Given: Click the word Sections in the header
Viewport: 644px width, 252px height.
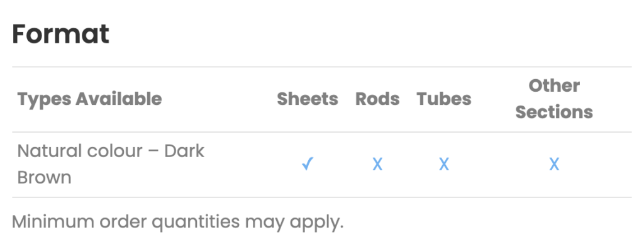Looking at the screenshot, I should (x=554, y=112).
